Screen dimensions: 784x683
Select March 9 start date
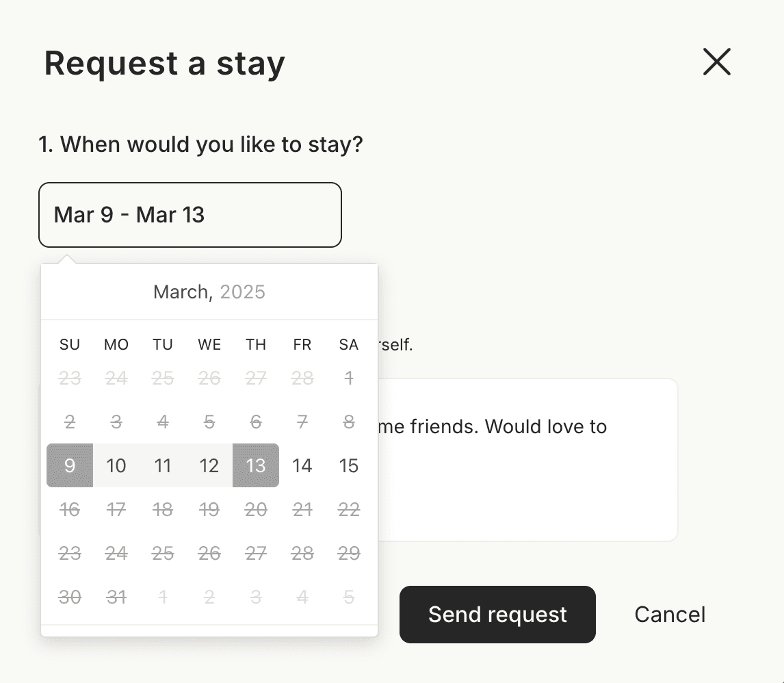tap(70, 465)
